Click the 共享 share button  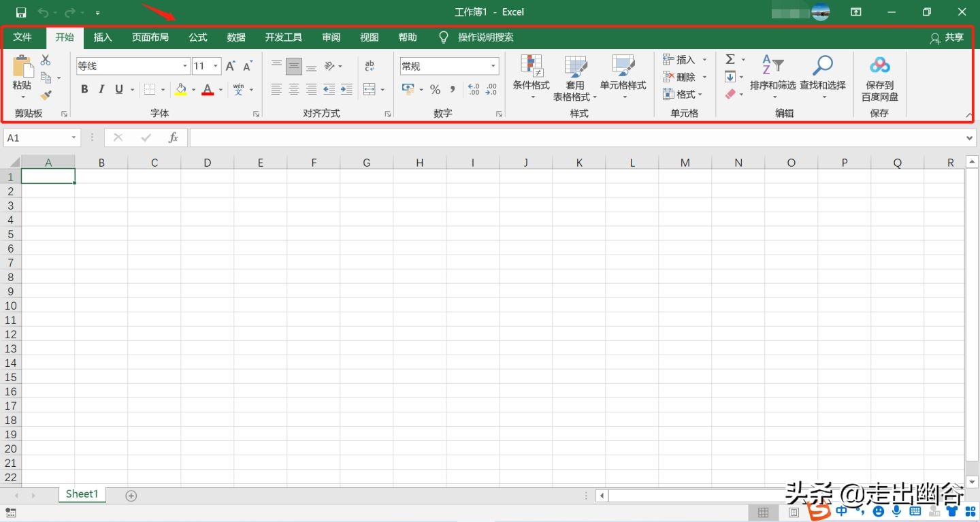(947, 38)
